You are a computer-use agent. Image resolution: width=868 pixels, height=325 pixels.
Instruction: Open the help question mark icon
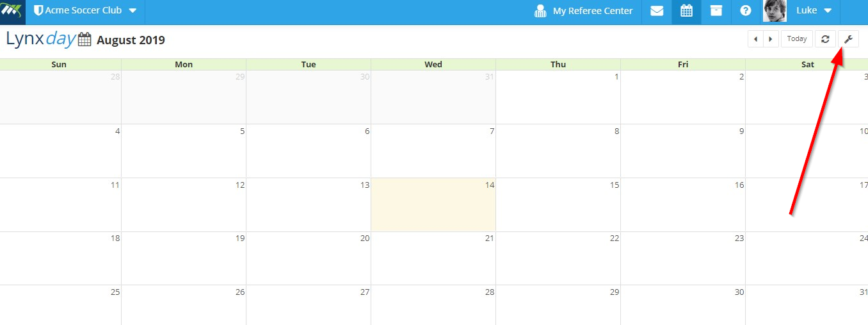click(x=746, y=11)
